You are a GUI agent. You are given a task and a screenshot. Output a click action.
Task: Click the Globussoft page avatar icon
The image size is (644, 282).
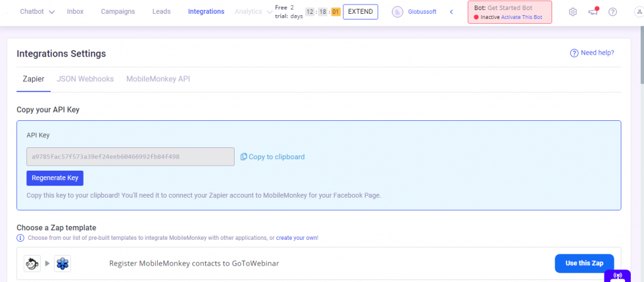[x=397, y=12]
